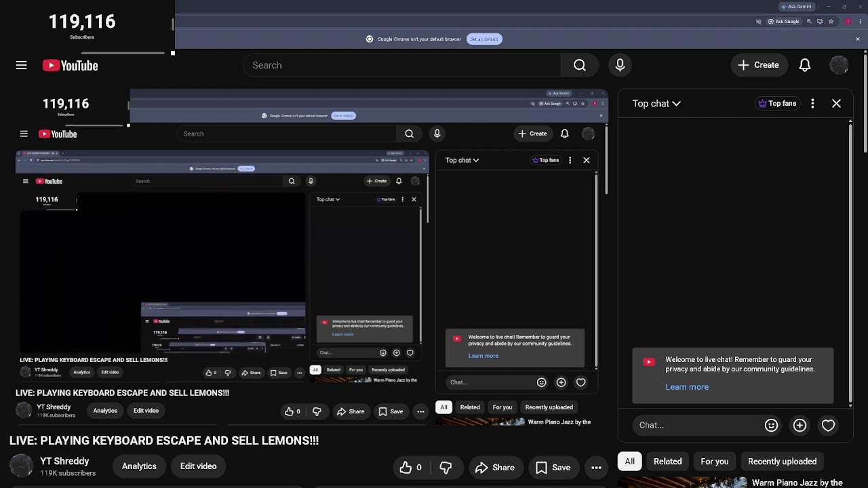Open notifications bell in the main YouTube header
Screen dimensions: 868x488
tap(805, 65)
